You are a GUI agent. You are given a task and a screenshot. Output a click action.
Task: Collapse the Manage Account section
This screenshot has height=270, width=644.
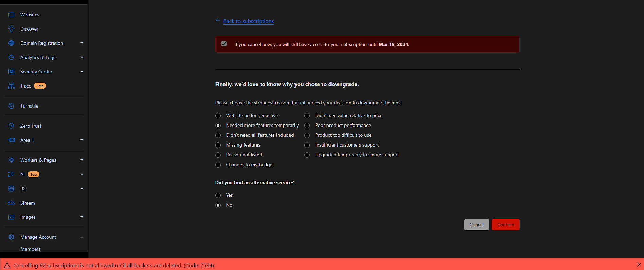[x=82, y=237]
